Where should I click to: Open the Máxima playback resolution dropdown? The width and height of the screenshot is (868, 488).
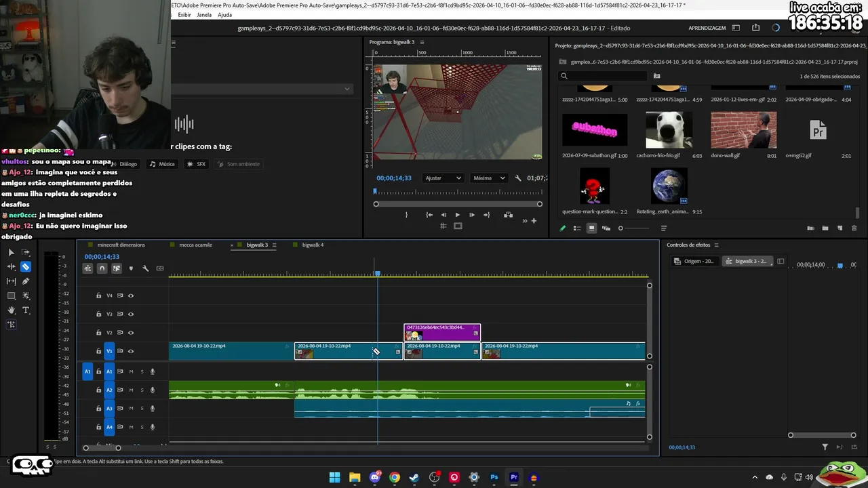489,178
